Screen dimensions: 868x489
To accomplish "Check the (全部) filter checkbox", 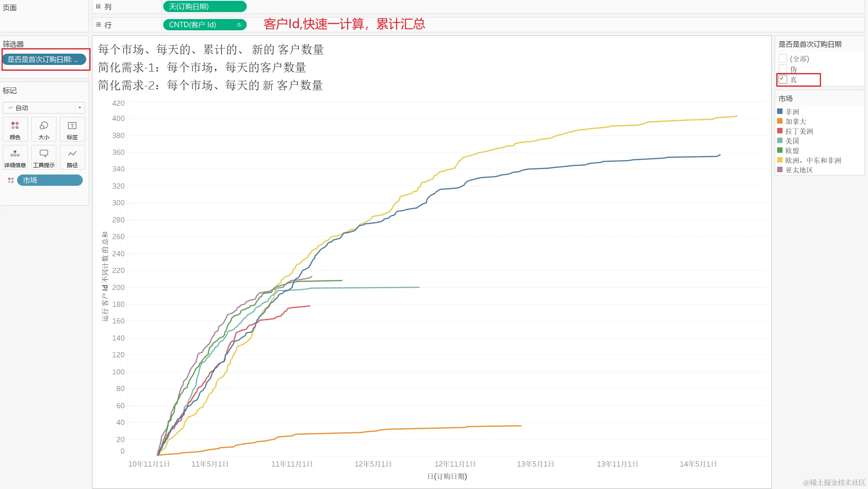I will (x=783, y=59).
